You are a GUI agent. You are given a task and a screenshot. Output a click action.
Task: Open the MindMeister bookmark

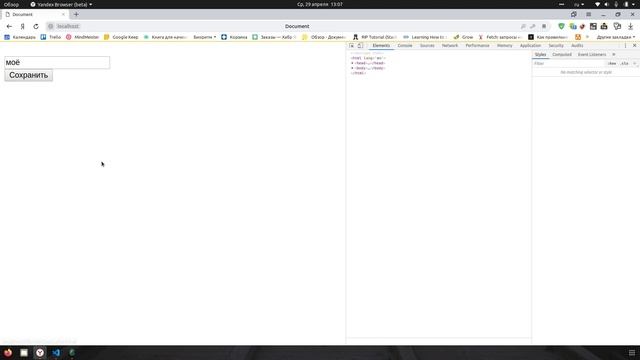click(82, 37)
